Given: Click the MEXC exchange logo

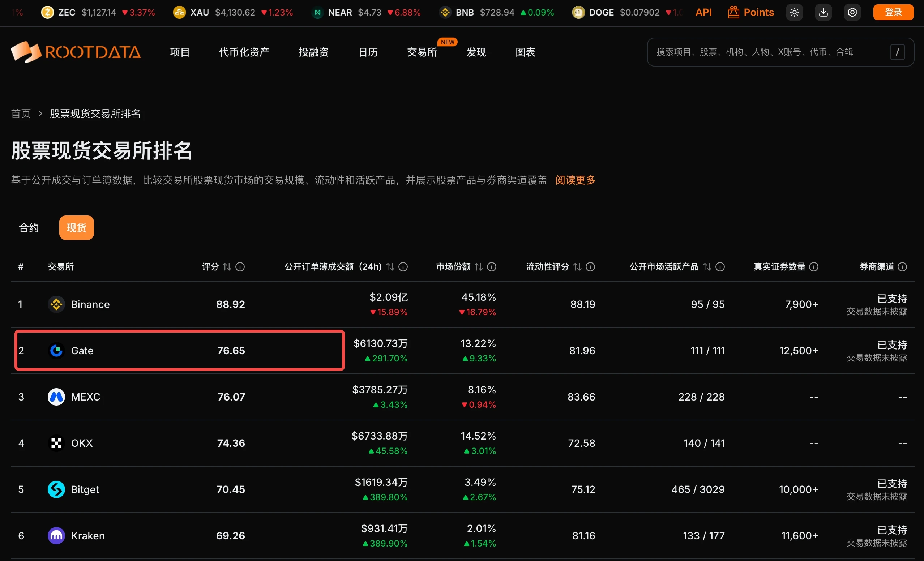Looking at the screenshot, I should click(x=56, y=397).
